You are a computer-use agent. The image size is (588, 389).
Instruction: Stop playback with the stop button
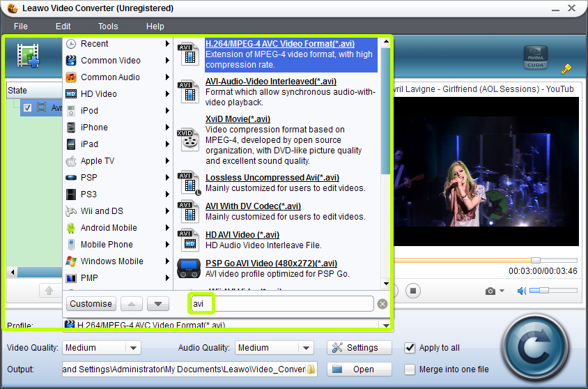click(x=413, y=291)
